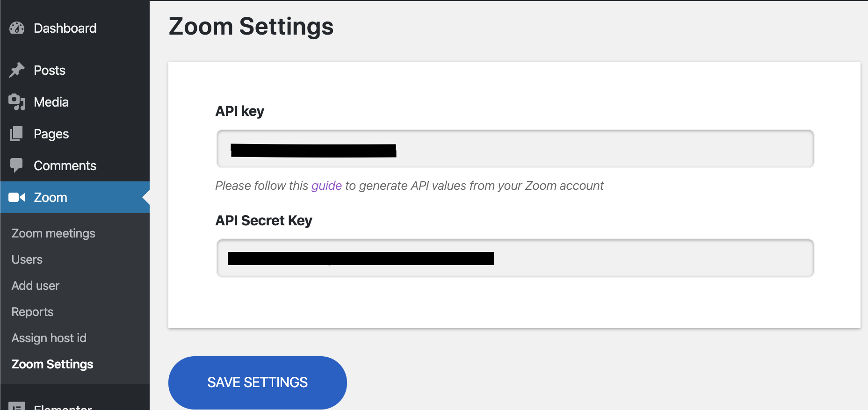Select Users under Zoom menu
This screenshot has height=410, width=868.
(27, 259)
